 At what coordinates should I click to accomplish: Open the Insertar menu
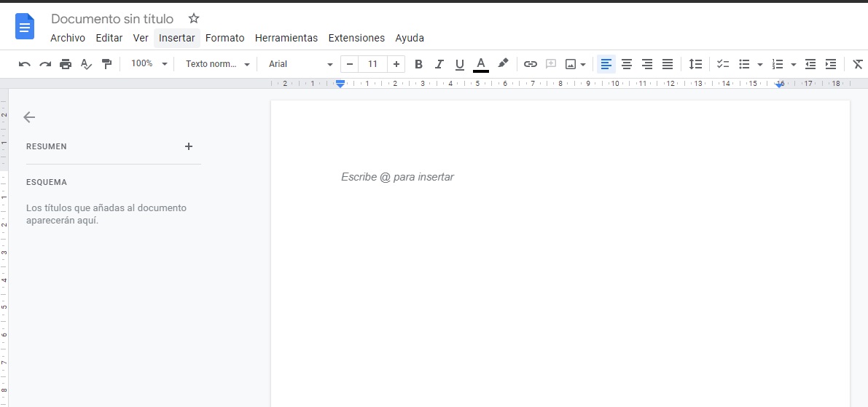pos(176,38)
